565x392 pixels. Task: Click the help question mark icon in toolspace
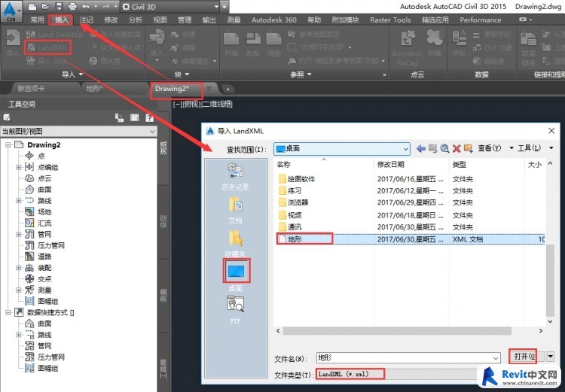point(150,117)
